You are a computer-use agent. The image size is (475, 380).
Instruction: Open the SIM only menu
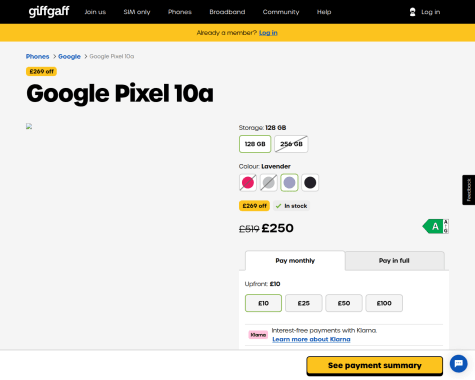click(137, 12)
